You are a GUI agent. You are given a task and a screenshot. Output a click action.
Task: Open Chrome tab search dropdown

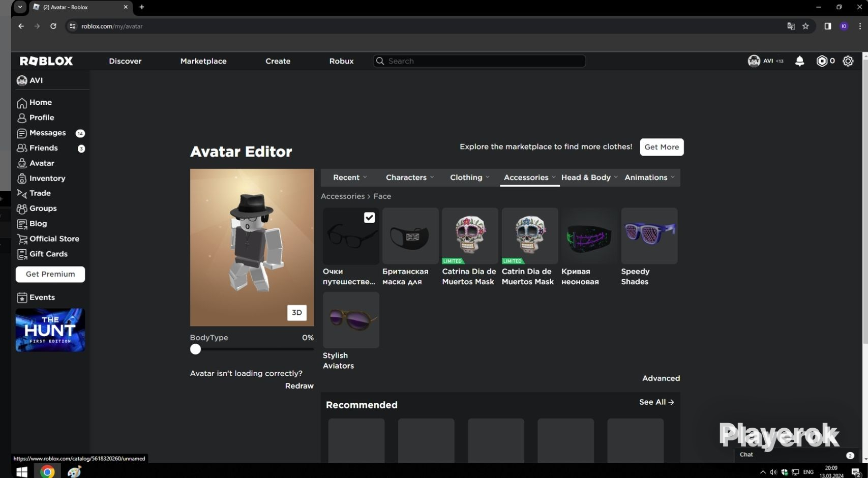pyautogui.click(x=20, y=7)
